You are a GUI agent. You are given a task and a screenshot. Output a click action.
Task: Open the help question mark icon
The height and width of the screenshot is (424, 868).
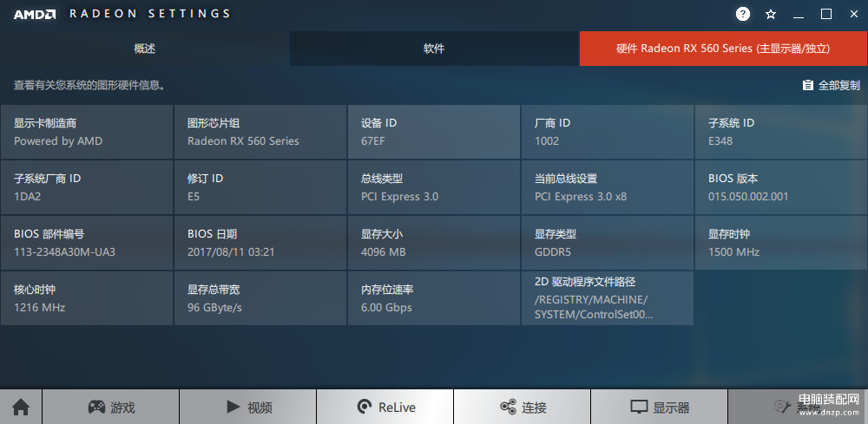tap(743, 15)
